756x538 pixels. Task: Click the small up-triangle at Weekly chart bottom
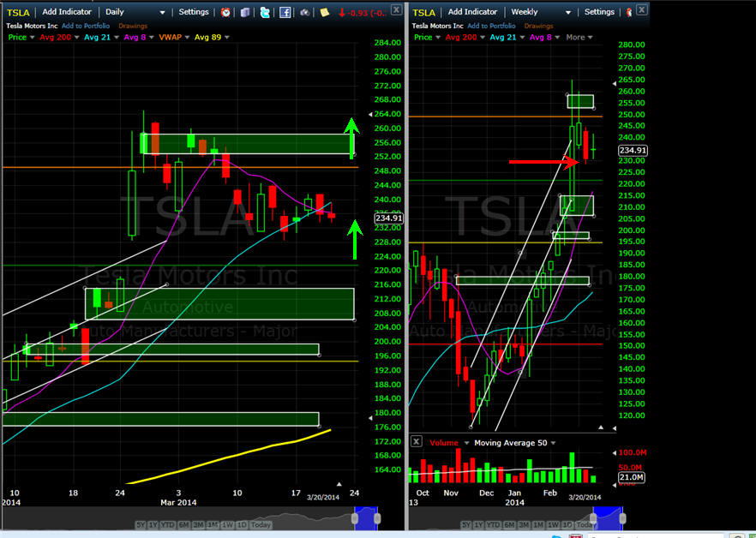pos(601,427)
